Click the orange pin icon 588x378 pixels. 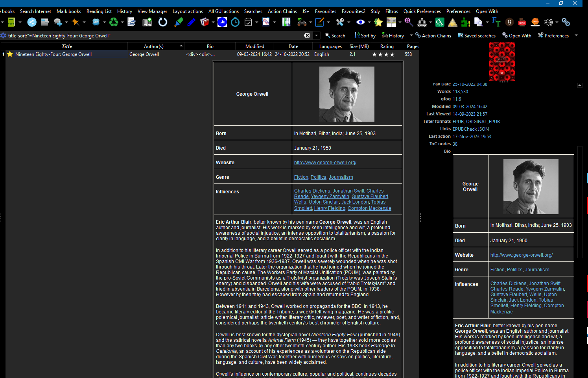coord(76,22)
